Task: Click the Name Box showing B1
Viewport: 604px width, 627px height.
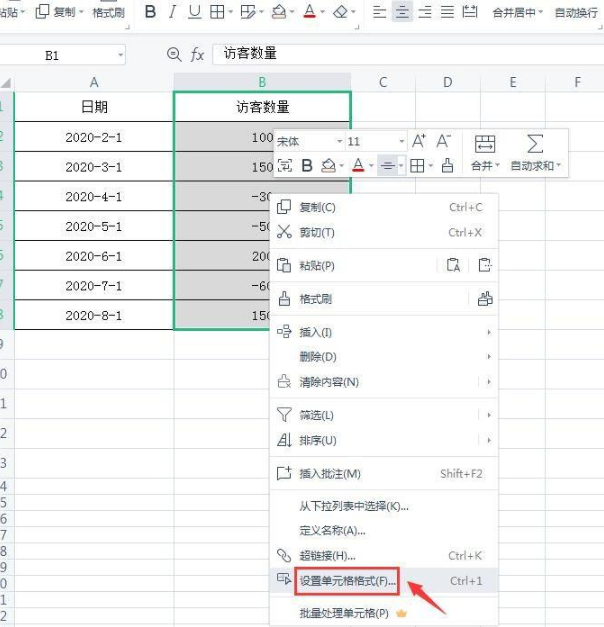Action: [60, 55]
